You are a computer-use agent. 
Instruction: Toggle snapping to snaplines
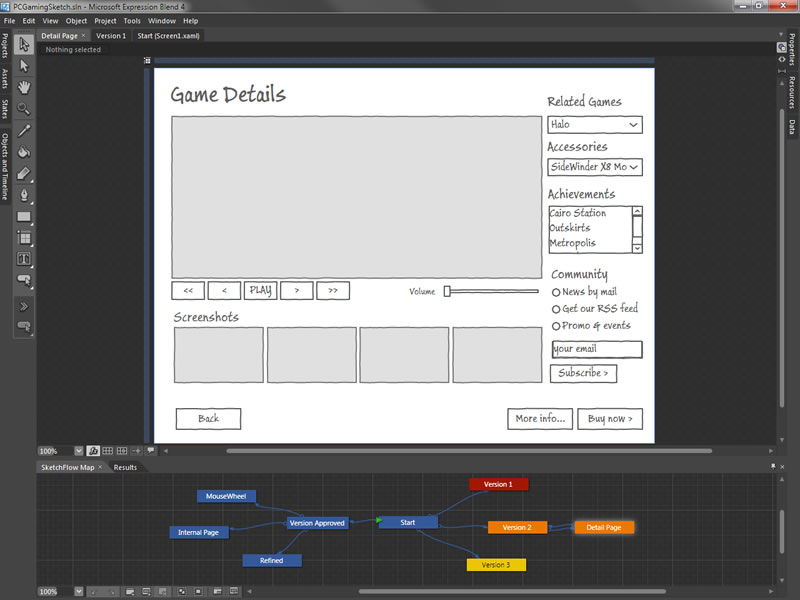click(x=136, y=451)
